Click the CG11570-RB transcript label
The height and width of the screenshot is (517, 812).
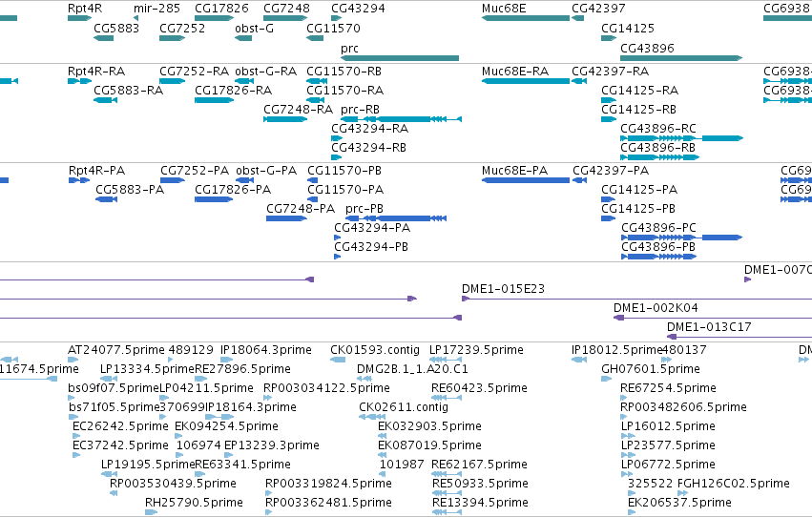[344, 72]
